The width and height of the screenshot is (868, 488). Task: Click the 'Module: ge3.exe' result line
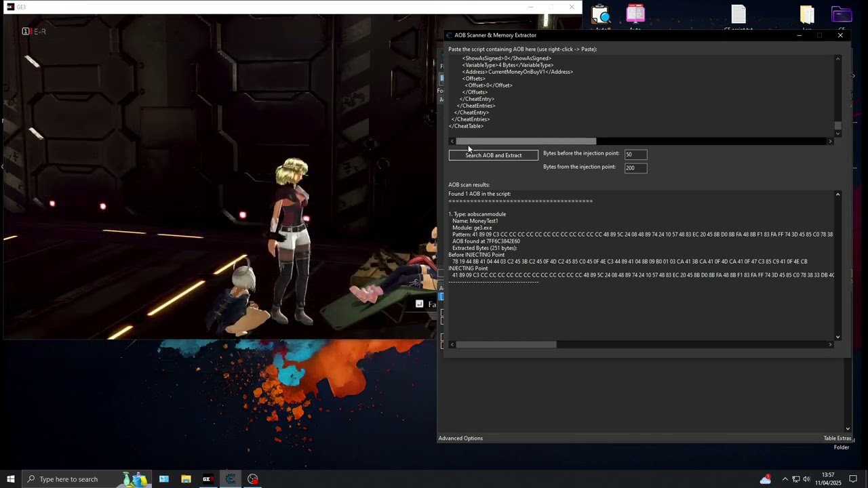coord(472,228)
